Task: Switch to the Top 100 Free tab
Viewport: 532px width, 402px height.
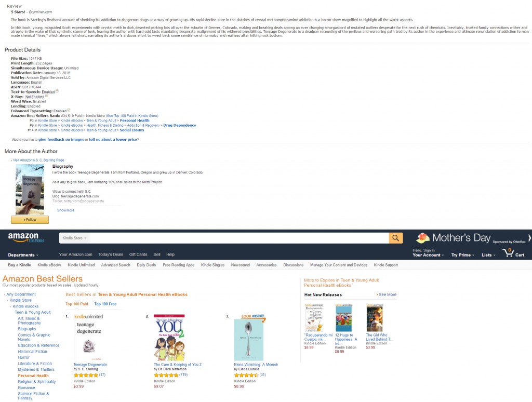Action: point(105,304)
